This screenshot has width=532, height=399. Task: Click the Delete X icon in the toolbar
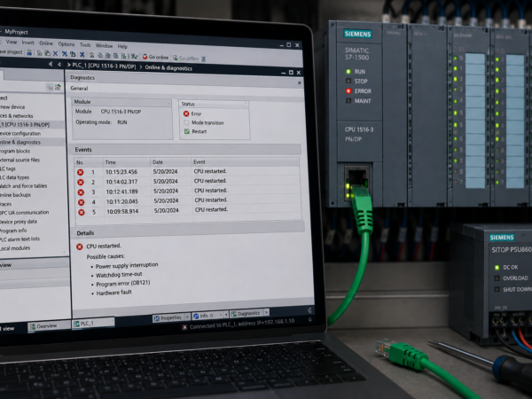[55, 53]
